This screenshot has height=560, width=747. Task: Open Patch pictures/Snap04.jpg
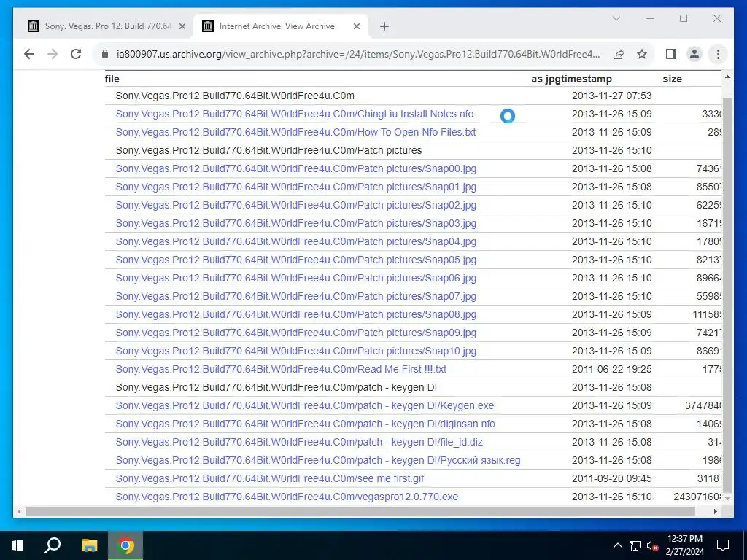(296, 241)
